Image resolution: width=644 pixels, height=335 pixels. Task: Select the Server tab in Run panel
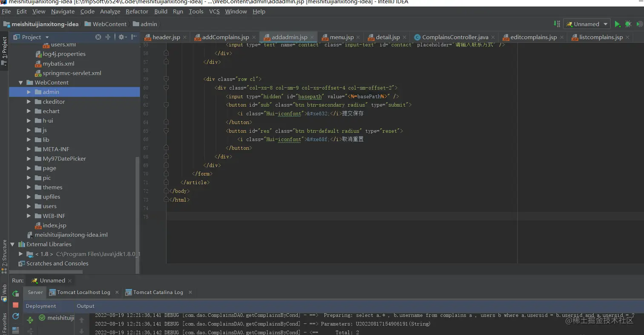click(35, 292)
